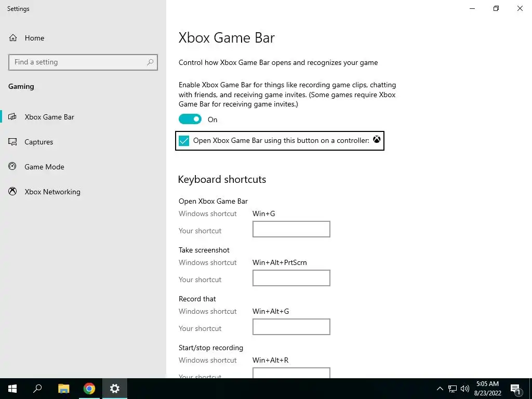Viewport: 532px width, 399px height.
Task: Launch Google Chrome from taskbar
Action: 89,389
